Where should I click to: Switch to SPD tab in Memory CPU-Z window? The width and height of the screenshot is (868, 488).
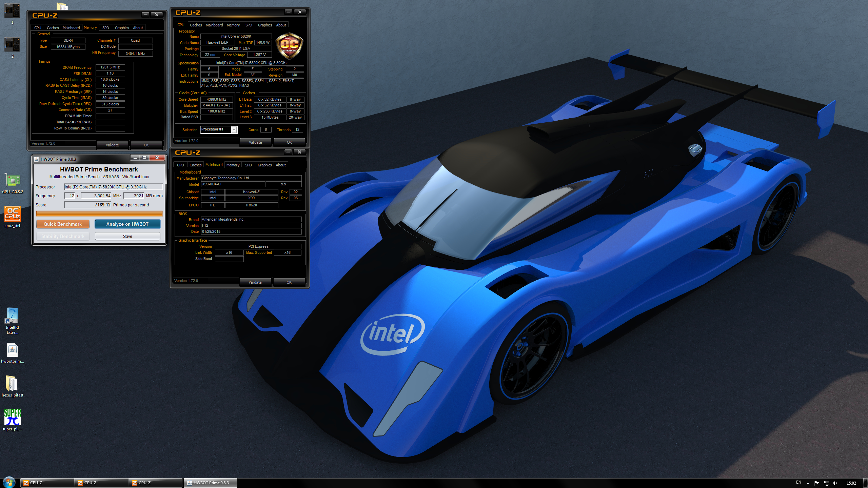click(105, 28)
